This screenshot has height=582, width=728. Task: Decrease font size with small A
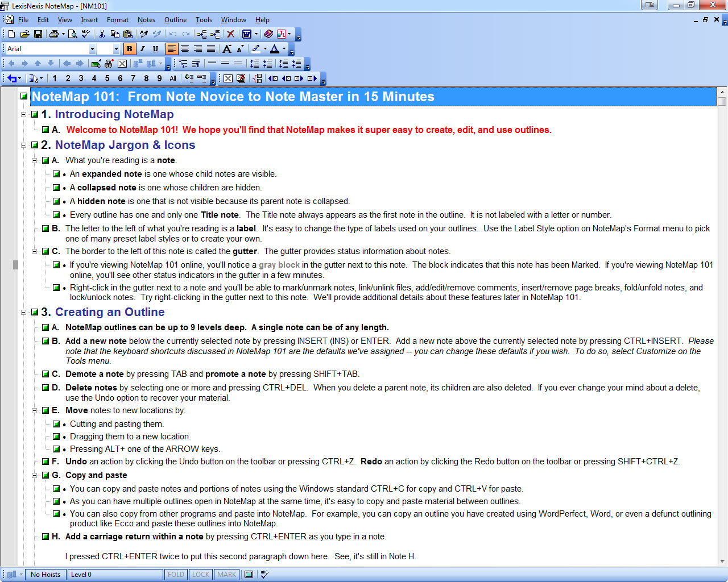(x=240, y=49)
